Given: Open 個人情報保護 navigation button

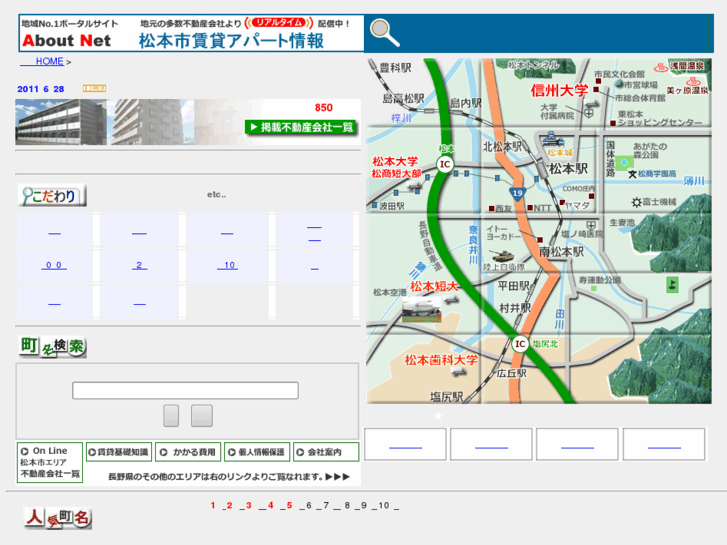Looking at the screenshot, I should 257,452.
